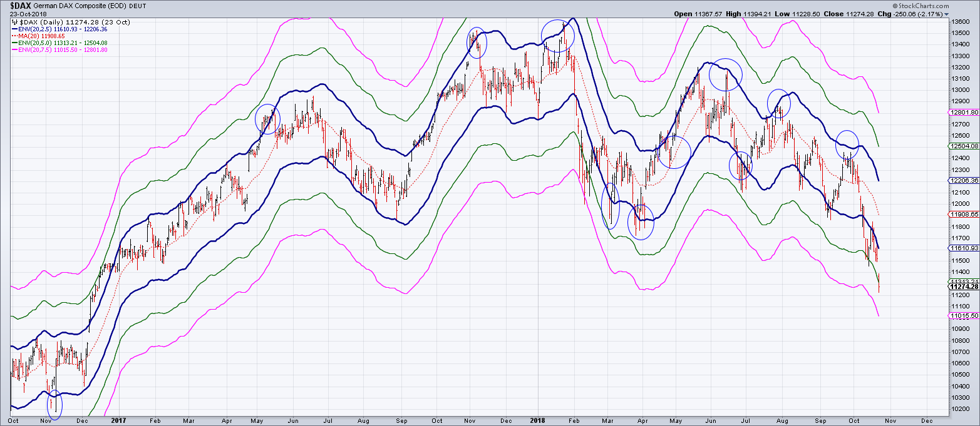Image resolution: width=980 pixels, height=426 pixels.
Task: Click the blue 12206.36 price tag
Action: [964, 180]
